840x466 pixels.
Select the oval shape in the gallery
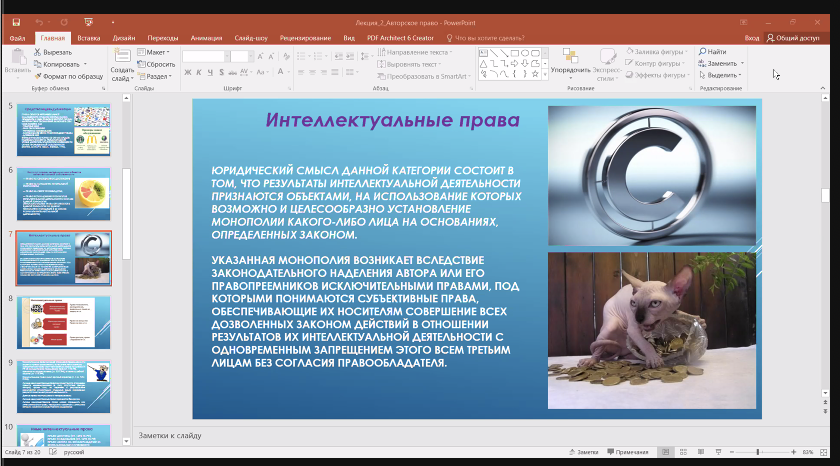[525, 53]
